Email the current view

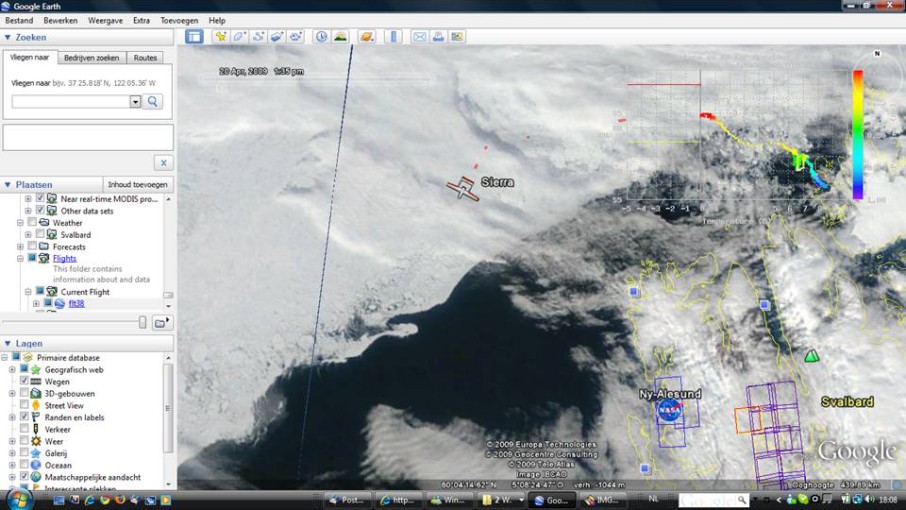(x=419, y=36)
